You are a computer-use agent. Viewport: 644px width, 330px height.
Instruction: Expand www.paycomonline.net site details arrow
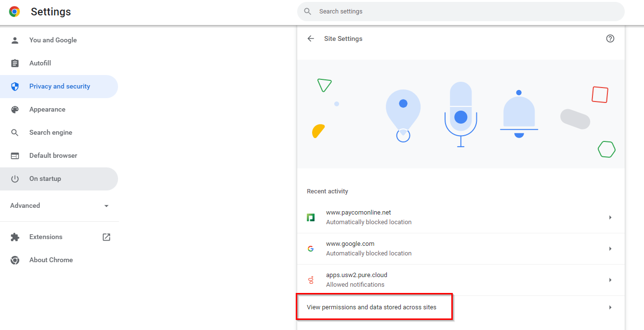coord(610,217)
